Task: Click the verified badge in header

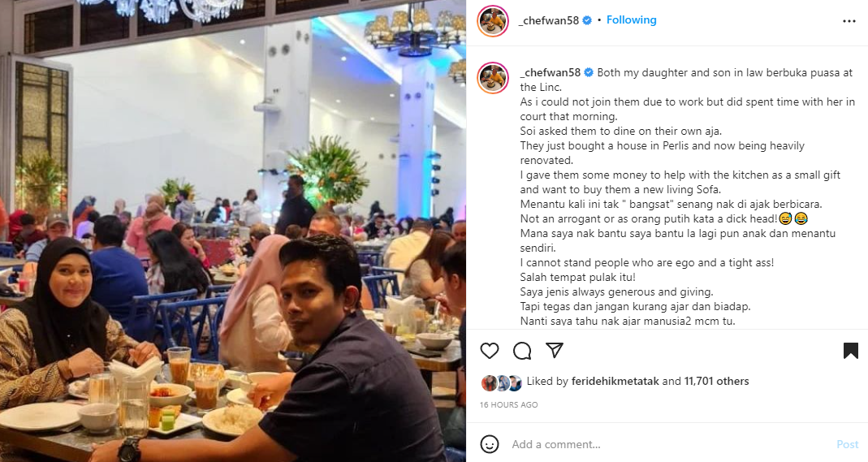Action: [x=587, y=20]
